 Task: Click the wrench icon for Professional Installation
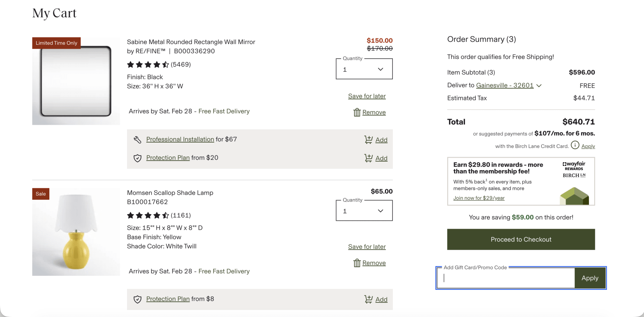[x=137, y=139]
